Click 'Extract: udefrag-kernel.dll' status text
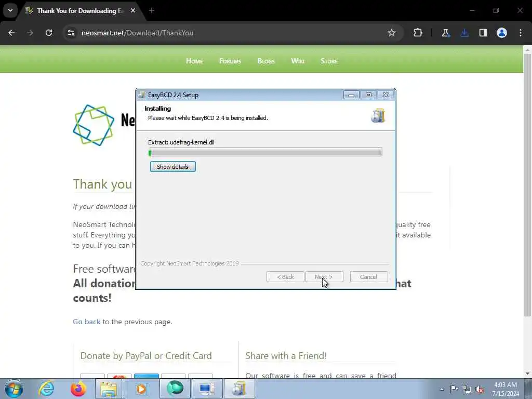The image size is (532, 399). point(181,142)
